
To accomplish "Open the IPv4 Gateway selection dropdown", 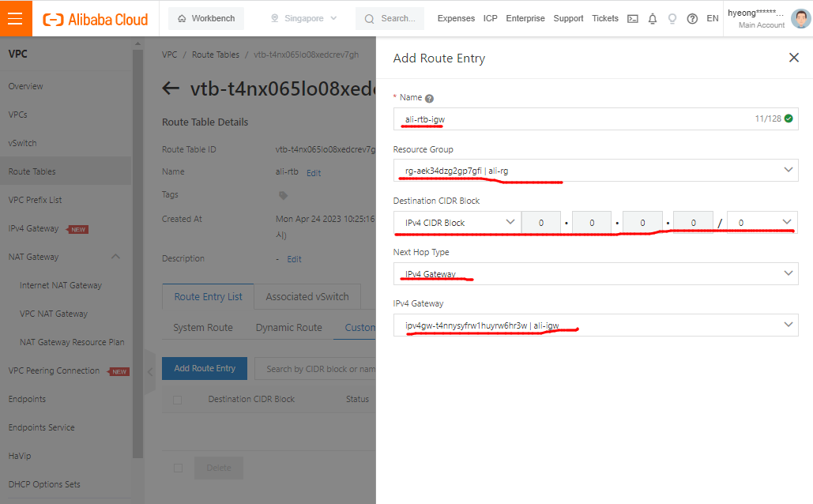I will click(596, 325).
